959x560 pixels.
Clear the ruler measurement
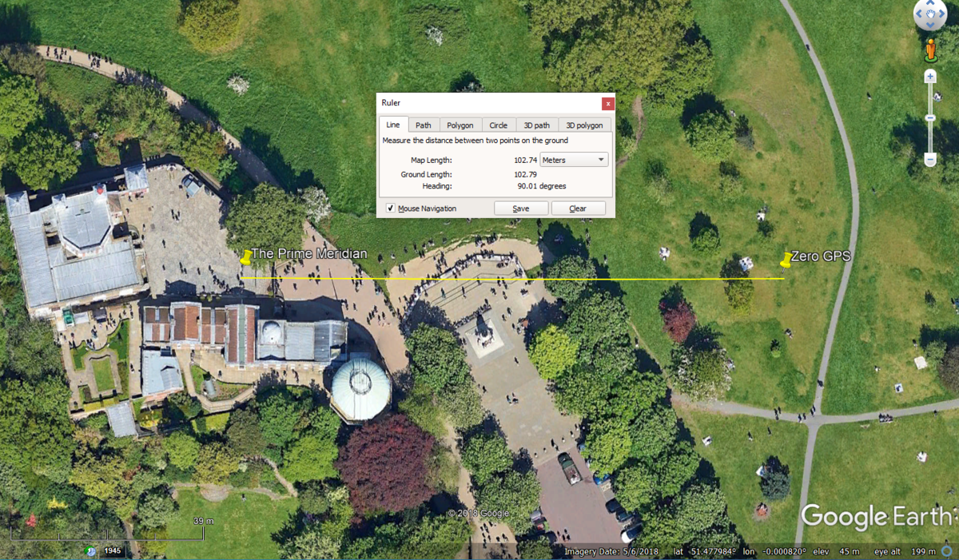578,209
